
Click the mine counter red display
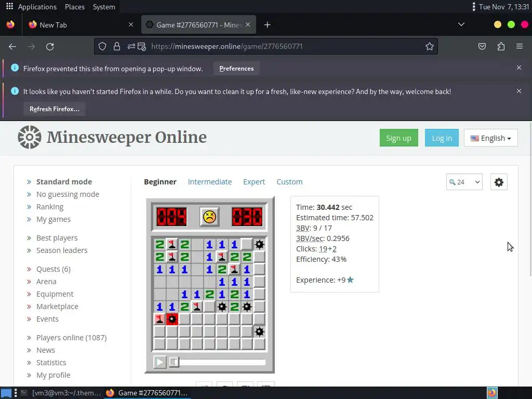pyautogui.click(x=171, y=217)
